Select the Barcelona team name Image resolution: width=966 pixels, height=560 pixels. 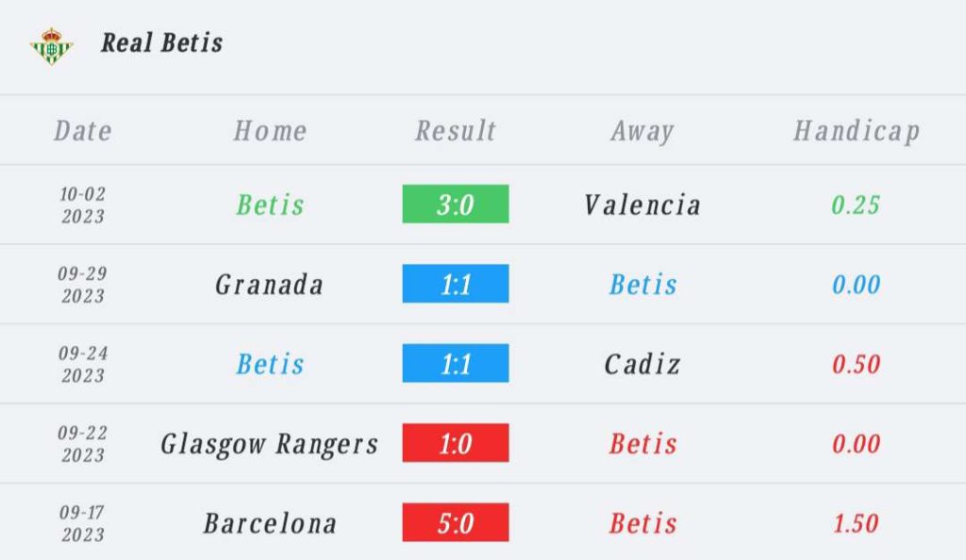(270, 523)
